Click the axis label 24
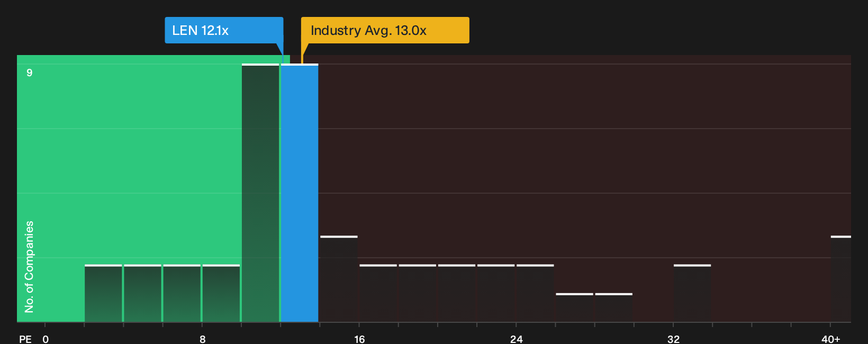Image resolution: width=868 pixels, height=344 pixels. 517,339
